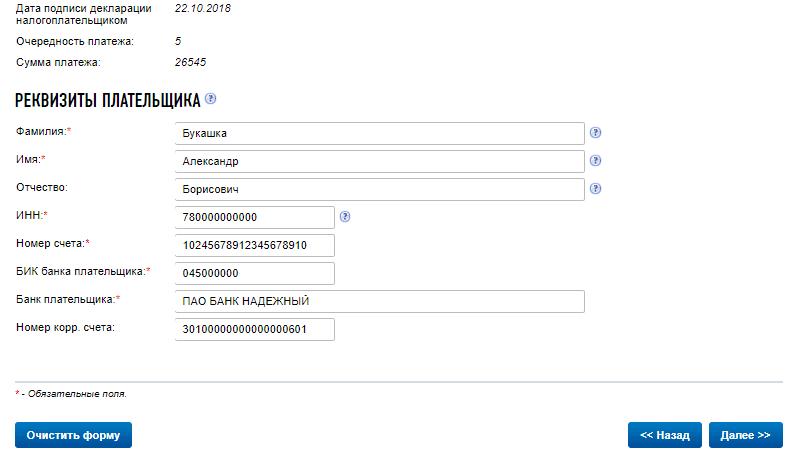Open the Отчество field help icon
The image size is (794, 468).
coord(596,188)
